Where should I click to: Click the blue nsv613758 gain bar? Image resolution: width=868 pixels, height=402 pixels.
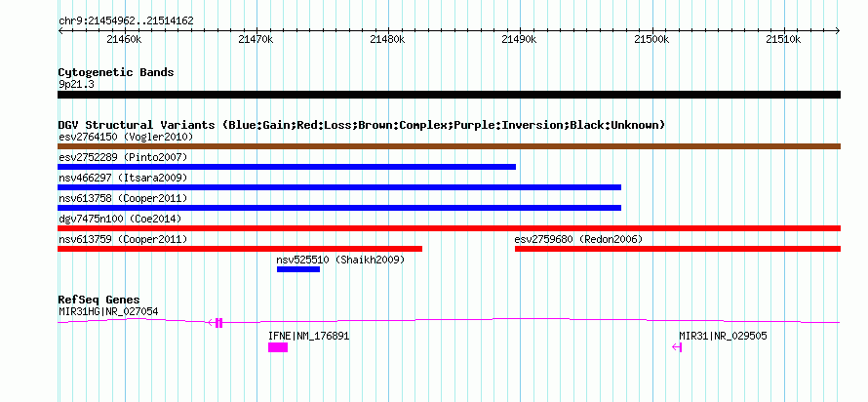tap(339, 208)
